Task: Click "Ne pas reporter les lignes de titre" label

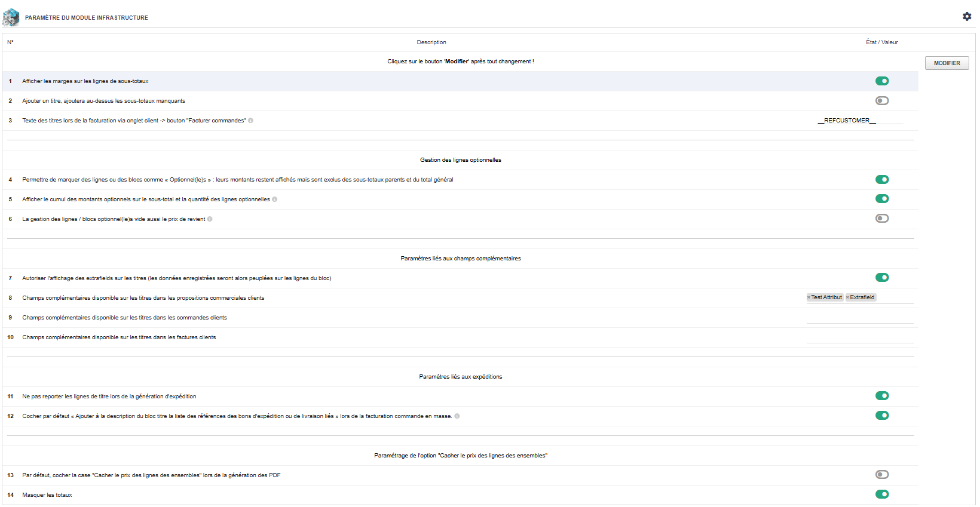Action: tap(109, 397)
